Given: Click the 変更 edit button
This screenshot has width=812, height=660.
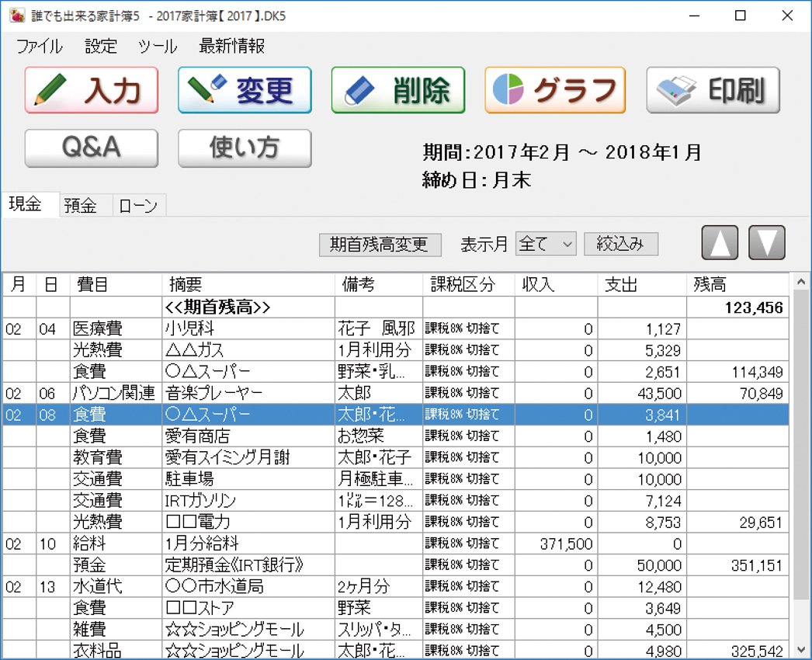Looking at the screenshot, I should click(x=245, y=90).
